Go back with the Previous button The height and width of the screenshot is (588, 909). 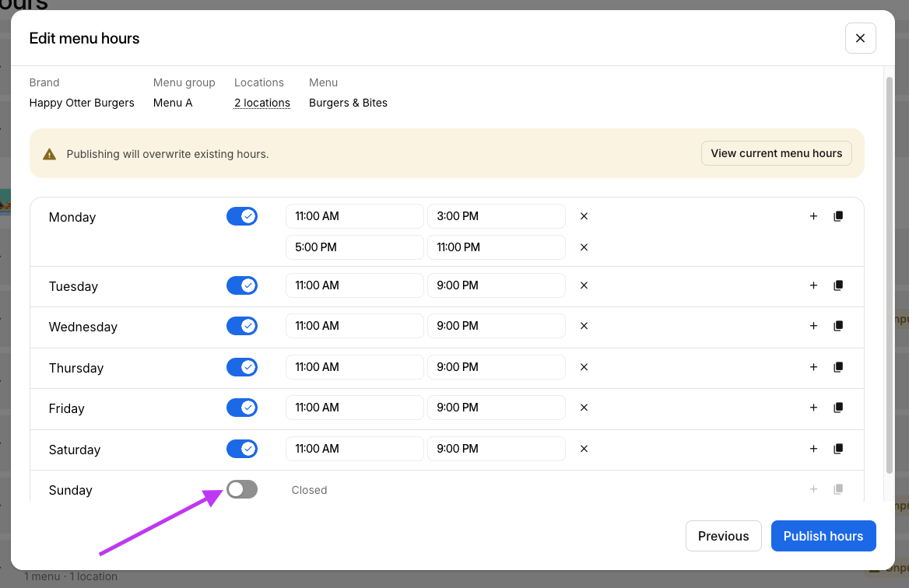pos(723,536)
